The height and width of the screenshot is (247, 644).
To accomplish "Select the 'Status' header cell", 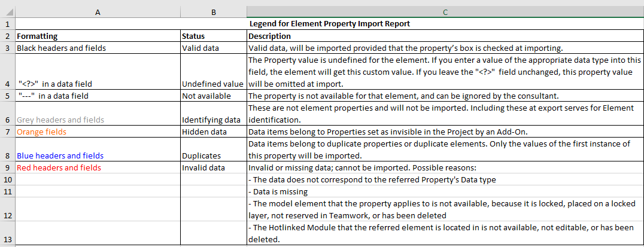I will tap(213, 36).
